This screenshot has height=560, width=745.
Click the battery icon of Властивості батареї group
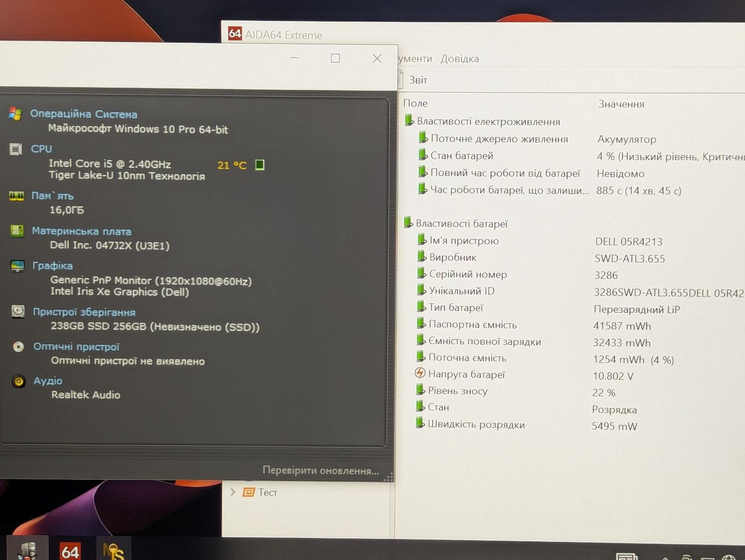click(409, 223)
